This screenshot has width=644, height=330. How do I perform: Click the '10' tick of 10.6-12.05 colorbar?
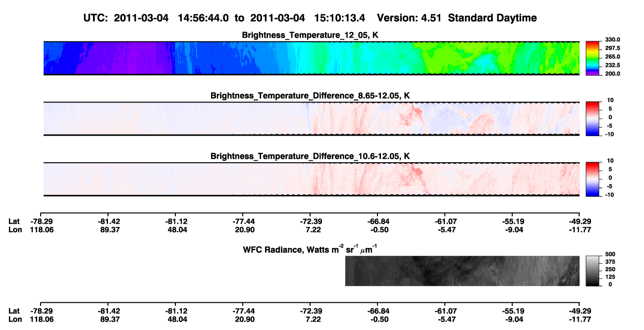click(x=610, y=161)
